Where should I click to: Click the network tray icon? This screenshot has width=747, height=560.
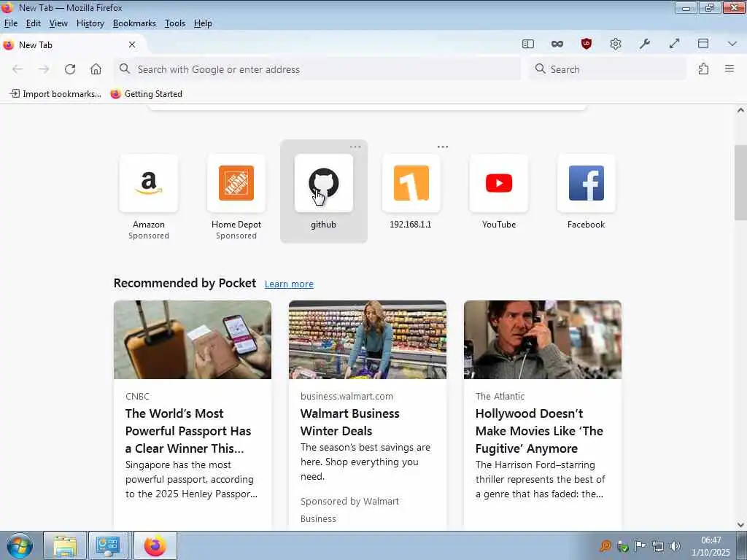(658, 546)
